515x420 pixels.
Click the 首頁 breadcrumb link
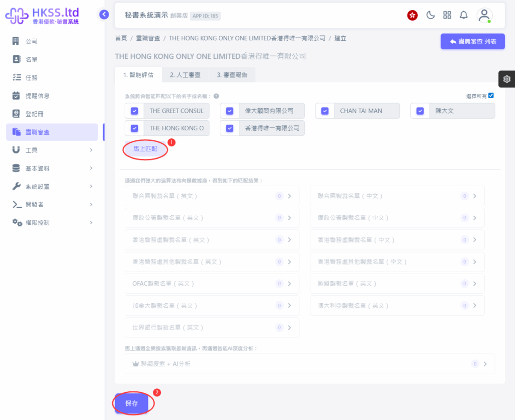click(121, 38)
